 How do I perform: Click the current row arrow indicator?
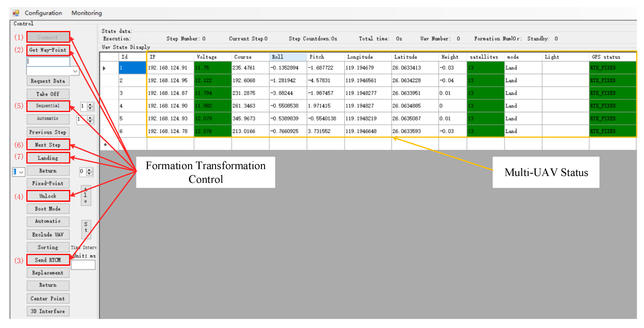point(104,68)
